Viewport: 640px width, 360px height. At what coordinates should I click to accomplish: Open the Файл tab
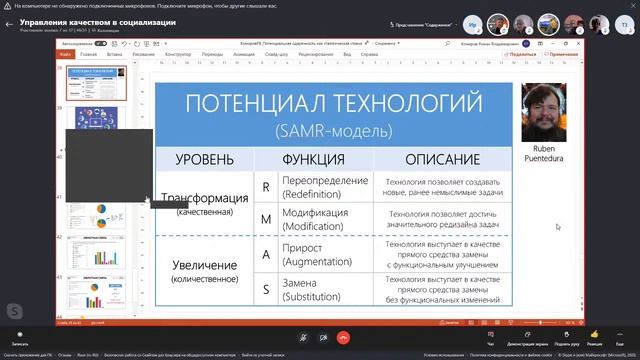(65, 54)
